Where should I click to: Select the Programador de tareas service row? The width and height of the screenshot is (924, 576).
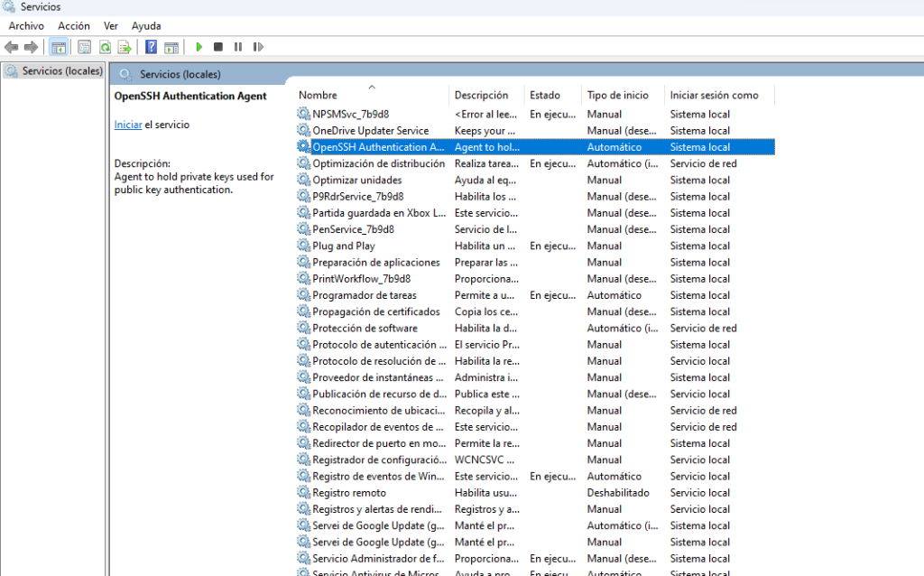click(365, 295)
